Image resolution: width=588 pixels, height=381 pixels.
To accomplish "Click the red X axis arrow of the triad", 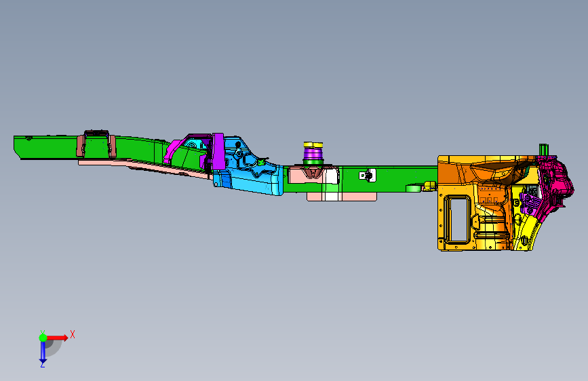I will (58, 338).
